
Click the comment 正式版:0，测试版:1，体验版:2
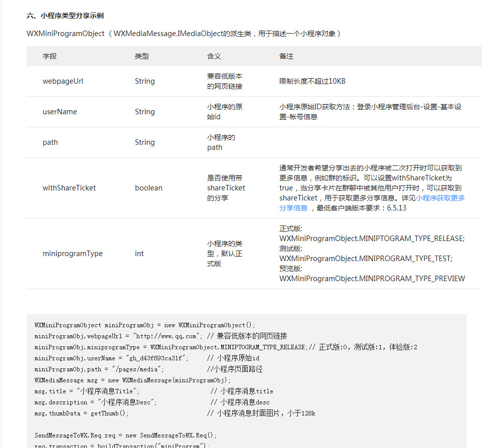[x=368, y=347]
